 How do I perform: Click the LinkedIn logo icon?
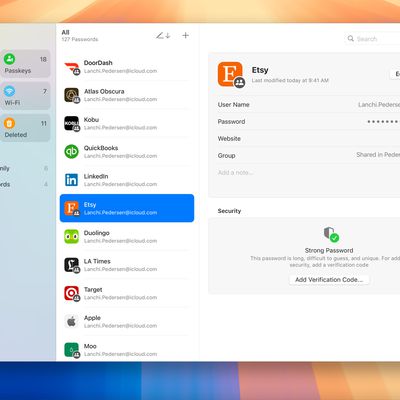(x=72, y=180)
